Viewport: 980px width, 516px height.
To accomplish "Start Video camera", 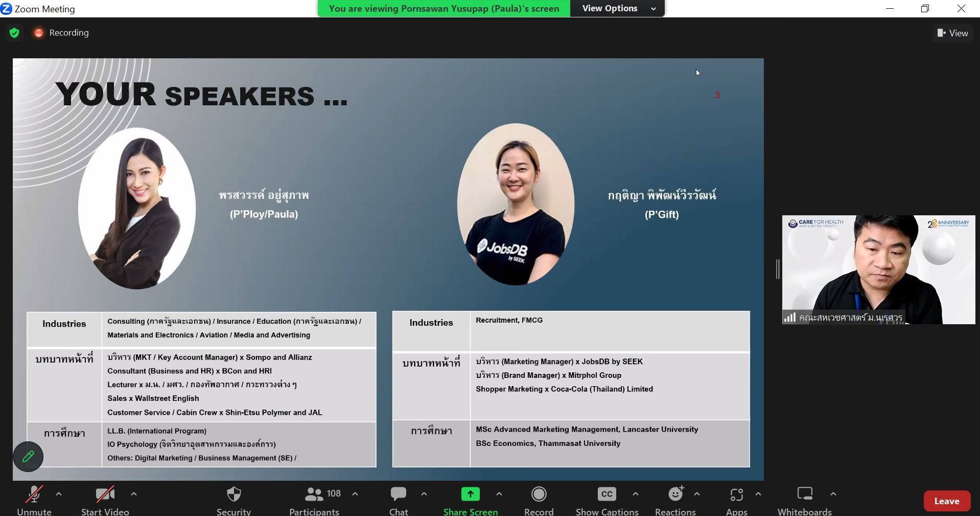I will click(x=105, y=500).
